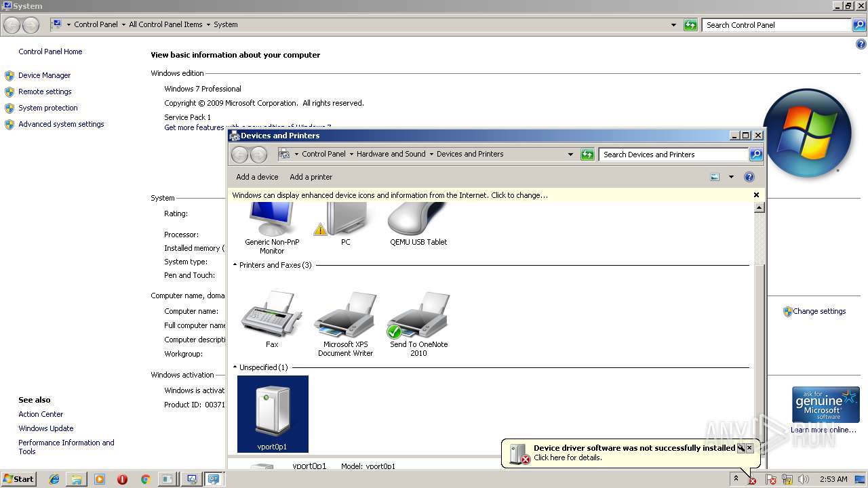Click Control Panel breadcrumb in Devices window

[323, 154]
